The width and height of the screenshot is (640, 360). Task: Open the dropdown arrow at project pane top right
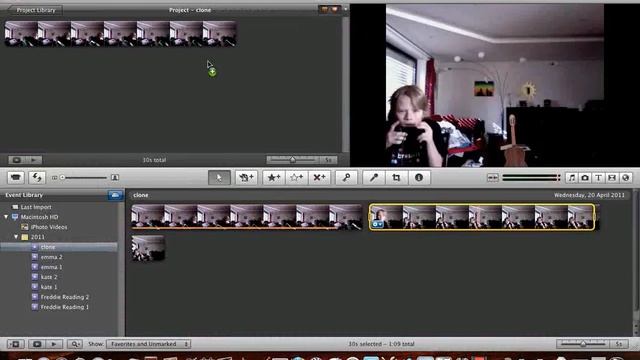click(x=346, y=9)
